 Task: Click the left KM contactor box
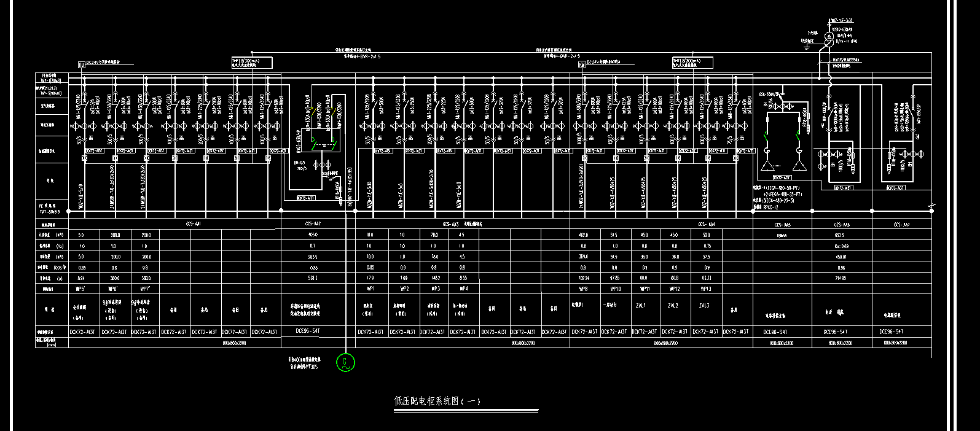pos(81,64)
